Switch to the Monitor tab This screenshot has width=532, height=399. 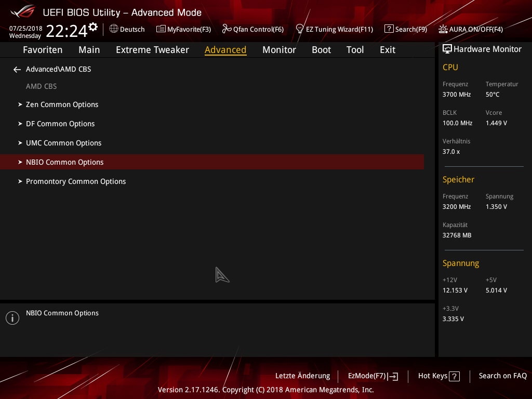[279, 50]
